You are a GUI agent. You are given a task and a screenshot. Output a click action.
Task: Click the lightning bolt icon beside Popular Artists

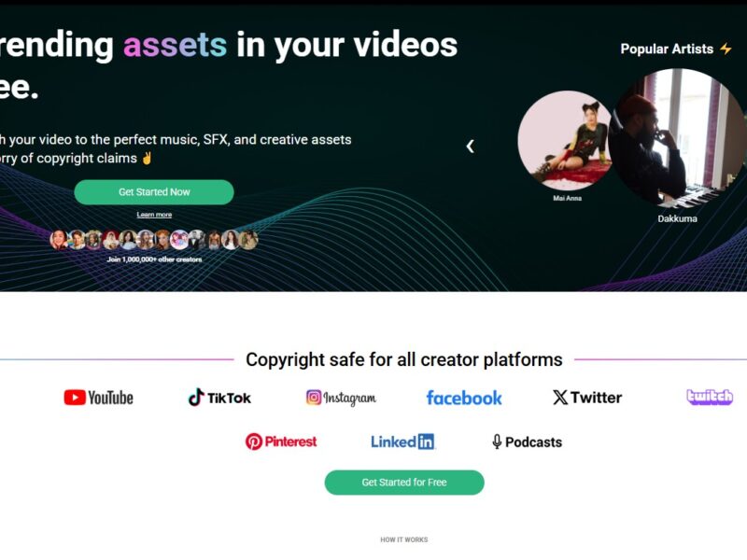[x=726, y=49]
